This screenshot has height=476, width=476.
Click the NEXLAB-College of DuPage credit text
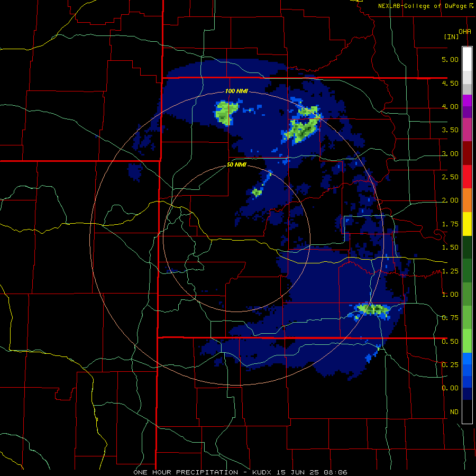(x=423, y=6)
